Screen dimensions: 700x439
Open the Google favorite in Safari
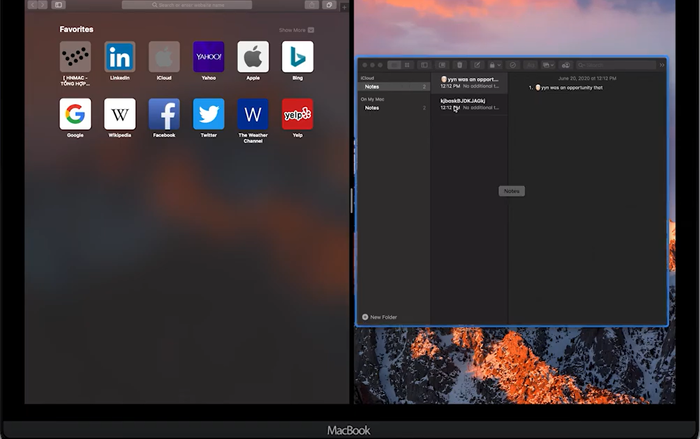click(75, 114)
